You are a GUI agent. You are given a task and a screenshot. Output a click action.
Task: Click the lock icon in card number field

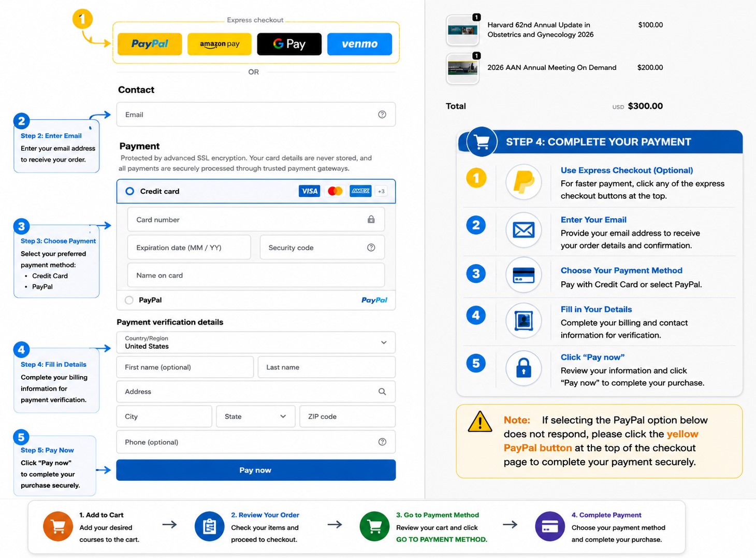(x=371, y=219)
